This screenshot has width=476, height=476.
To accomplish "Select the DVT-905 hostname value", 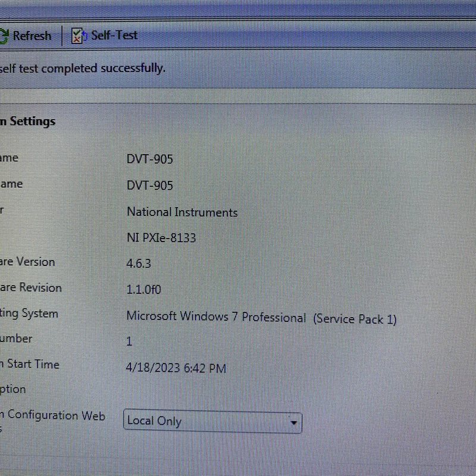I will [149, 159].
